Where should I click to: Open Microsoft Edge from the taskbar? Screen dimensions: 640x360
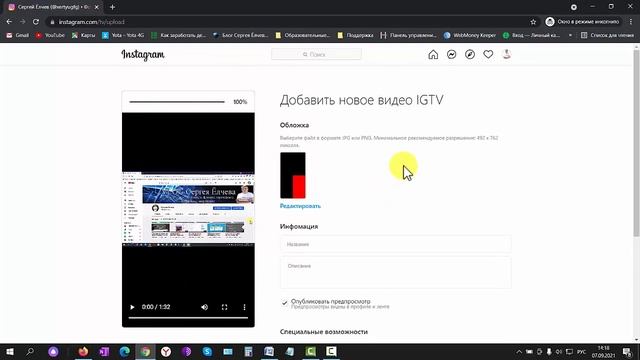pos(125,351)
